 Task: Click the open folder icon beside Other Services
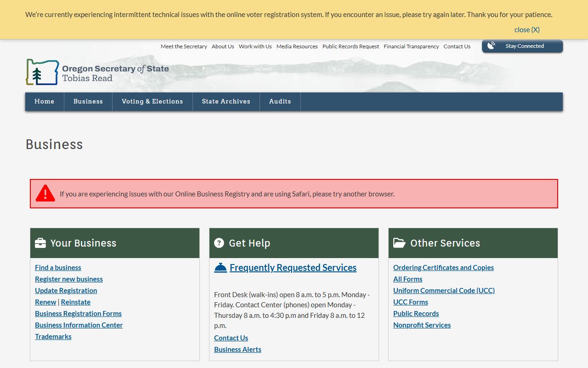click(399, 243)
